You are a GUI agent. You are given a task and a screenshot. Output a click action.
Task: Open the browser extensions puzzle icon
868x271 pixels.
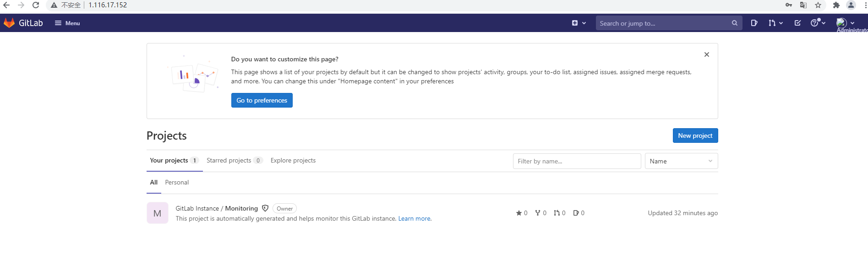click(x=836, y=5)
